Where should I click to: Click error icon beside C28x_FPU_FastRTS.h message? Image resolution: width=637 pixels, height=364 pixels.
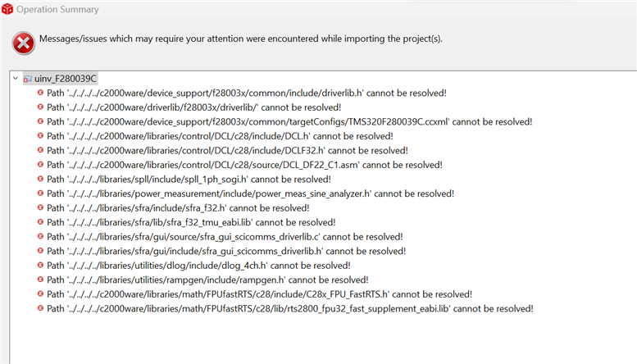coord(40,293)
